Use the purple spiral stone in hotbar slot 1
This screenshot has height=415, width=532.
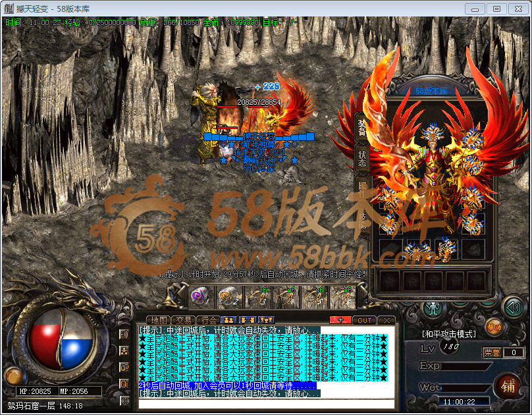pos(201,296)
